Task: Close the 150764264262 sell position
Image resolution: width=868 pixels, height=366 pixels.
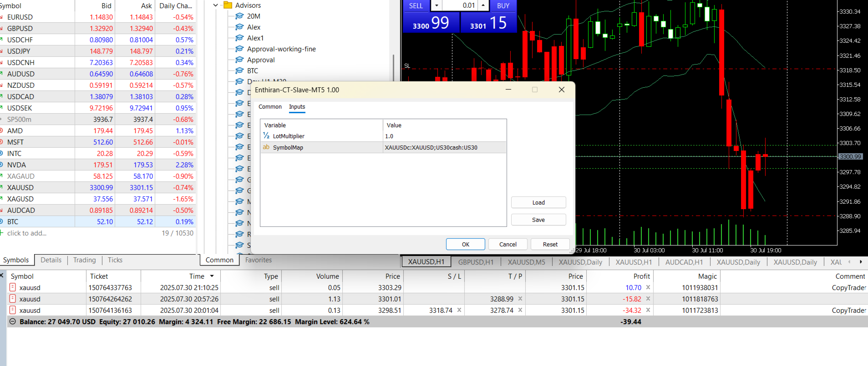Action: (648, 299)
